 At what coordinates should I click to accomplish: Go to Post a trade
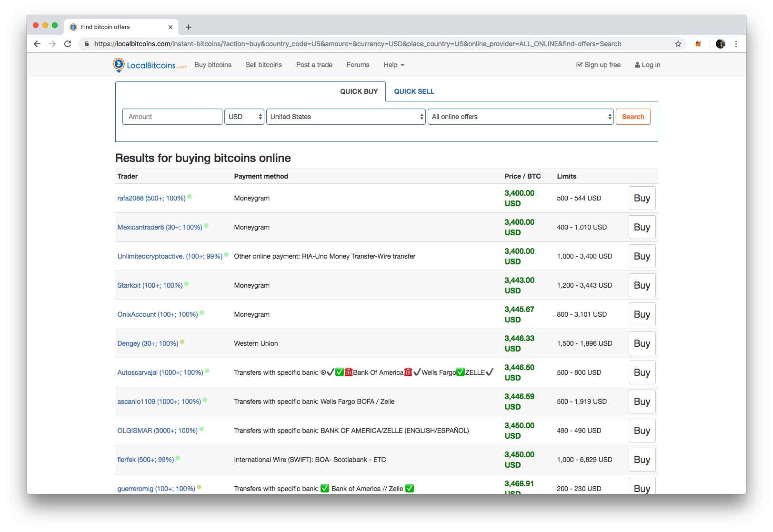point(314,65)
